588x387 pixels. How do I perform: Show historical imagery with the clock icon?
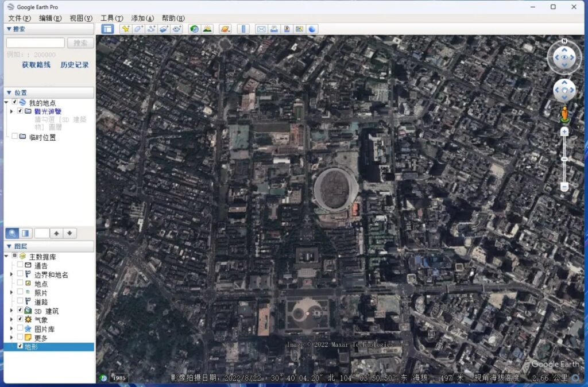(194, 29)
